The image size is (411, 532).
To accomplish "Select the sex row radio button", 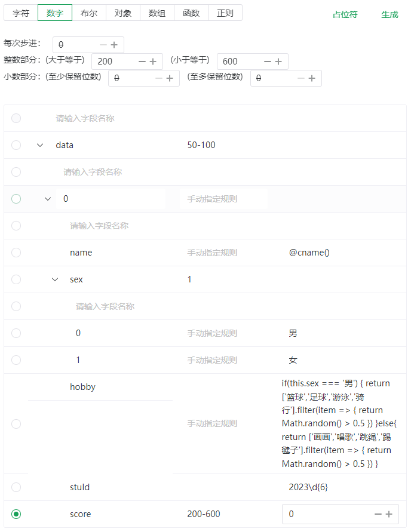I will (16, 279).
